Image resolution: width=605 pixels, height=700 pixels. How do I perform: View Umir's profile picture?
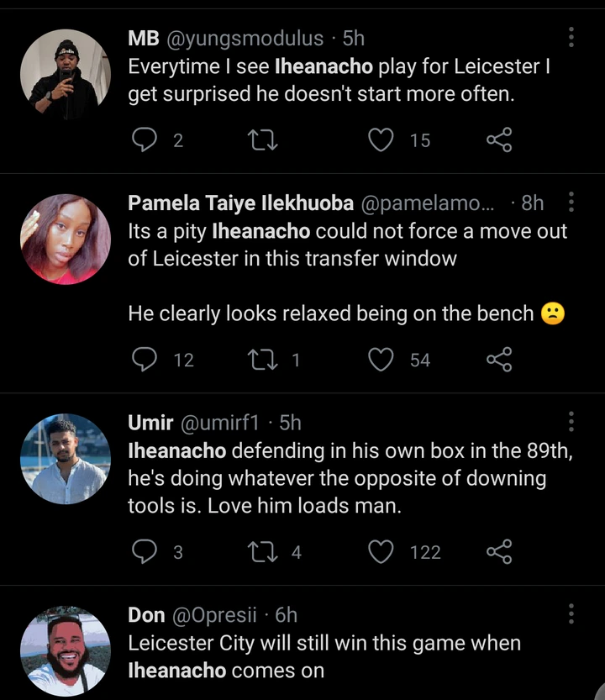[x=66, y=459]
